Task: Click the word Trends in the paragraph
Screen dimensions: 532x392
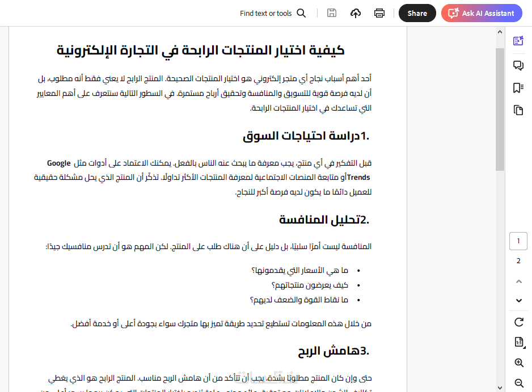Action: click(x=358, y=178)
